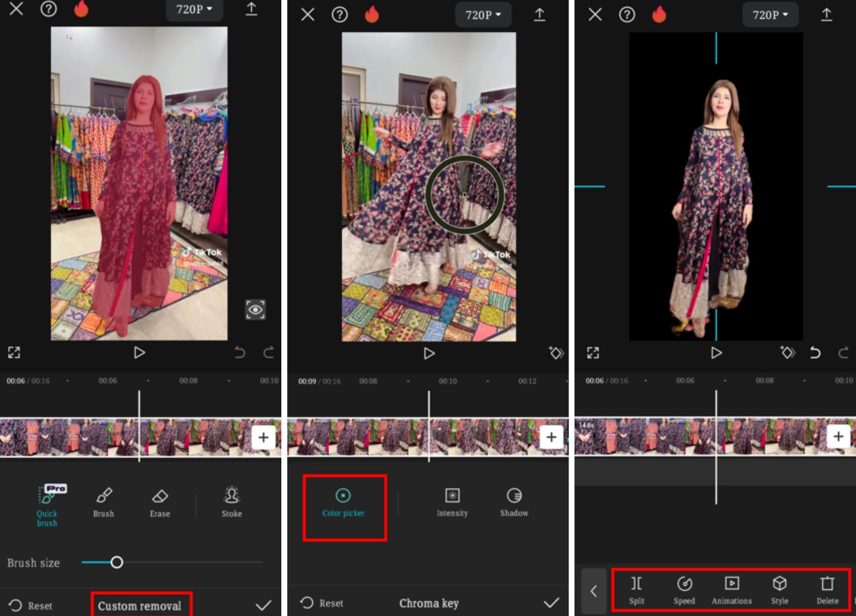The image size is (856, 616).
Task: Redo action on the Custom removal screen
Action: [269, 352]
